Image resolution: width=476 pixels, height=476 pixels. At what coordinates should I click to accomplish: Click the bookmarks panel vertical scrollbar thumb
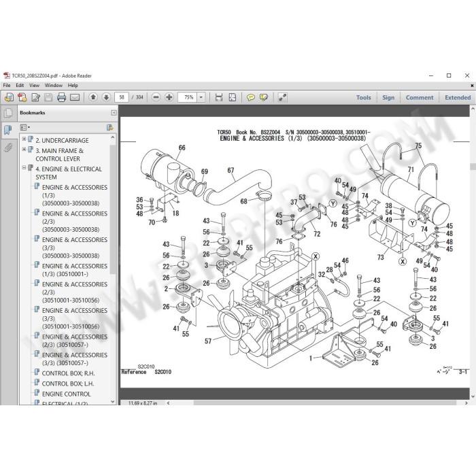pyautogui.click(x=113, y=209)
